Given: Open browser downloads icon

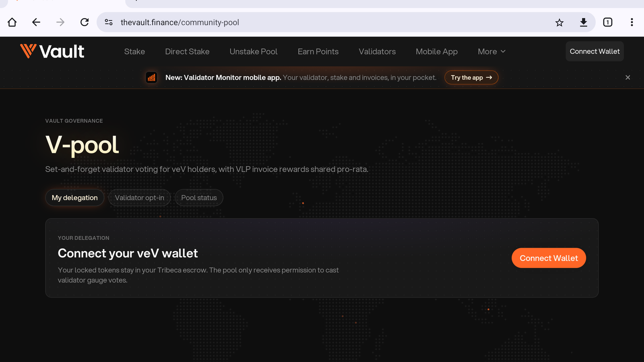Looking at the screenshot, I should 584,22.
